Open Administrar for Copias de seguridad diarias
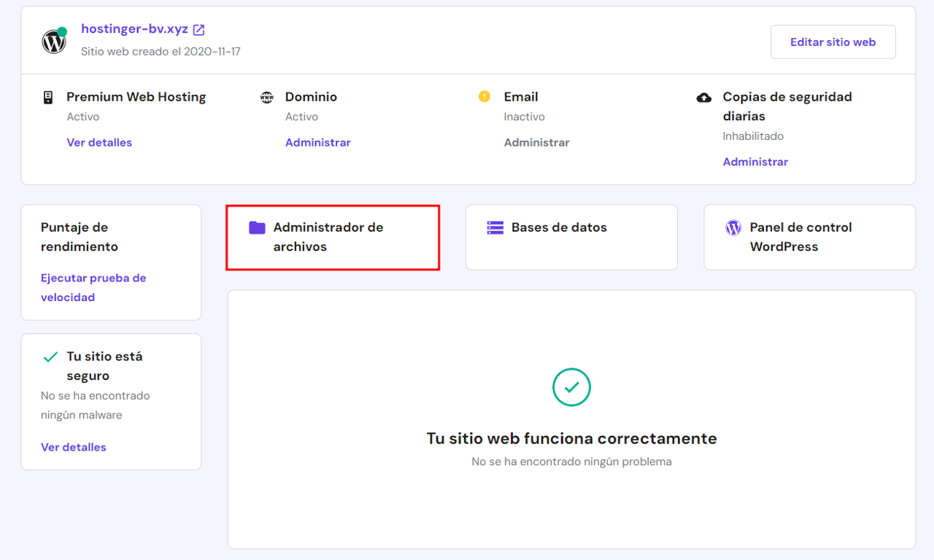 (x=755, y=161)
